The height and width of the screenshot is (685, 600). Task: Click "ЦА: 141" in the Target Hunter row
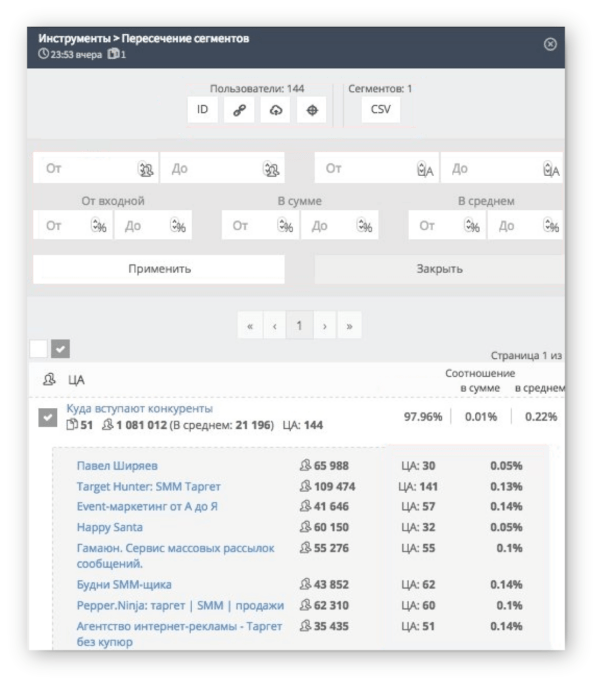(x=418, y=486)
